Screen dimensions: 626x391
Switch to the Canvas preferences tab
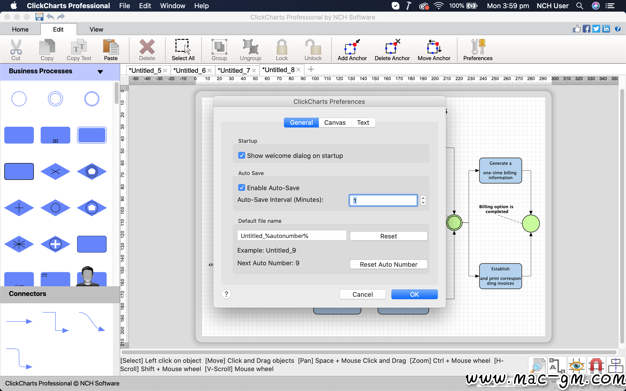335,123
